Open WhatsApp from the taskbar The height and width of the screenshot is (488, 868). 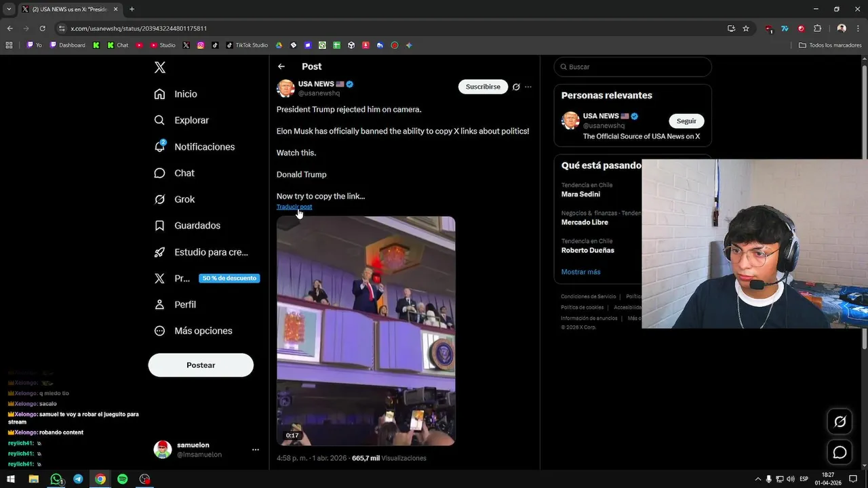pyautogui.click(x=56, y=479)
